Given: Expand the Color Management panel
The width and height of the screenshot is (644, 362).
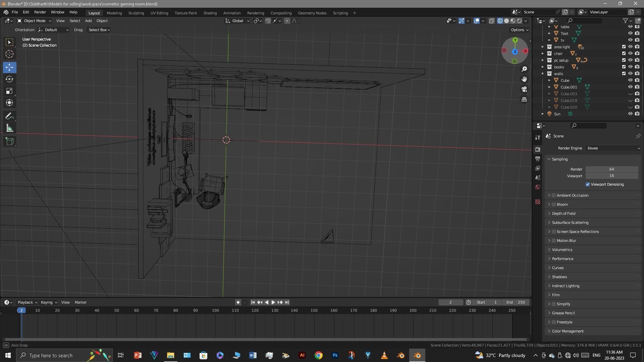Looking at the screenshot, I should pos(568,331).
